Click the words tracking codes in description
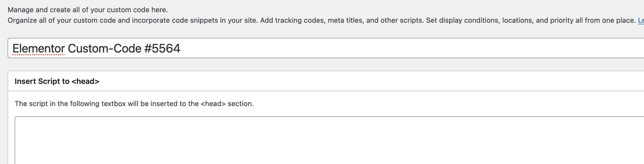Viewport: 644px width, 164px height. [x=300, y=20]
